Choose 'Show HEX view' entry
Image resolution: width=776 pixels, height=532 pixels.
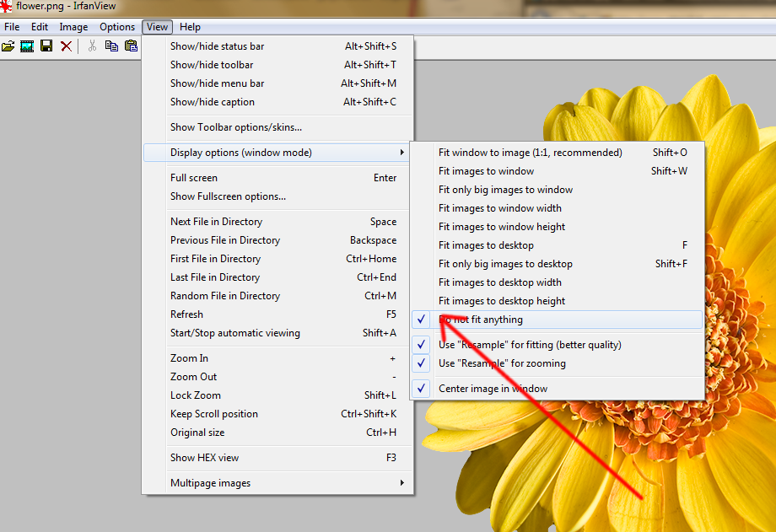[278, 458]
